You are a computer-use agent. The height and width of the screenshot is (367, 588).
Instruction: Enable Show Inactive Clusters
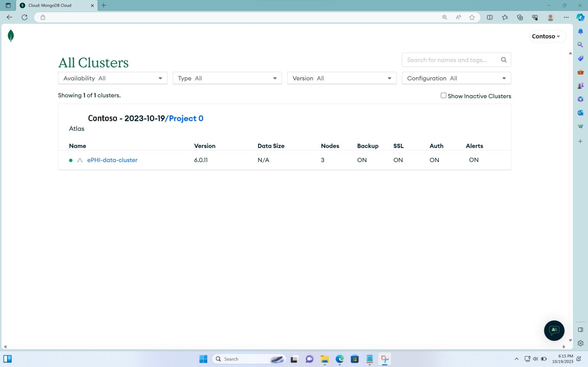point(443,95)
